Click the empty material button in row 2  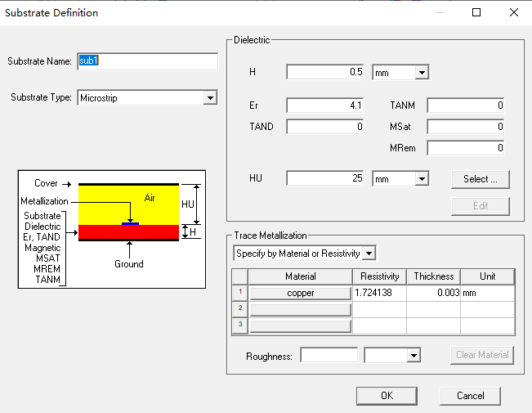point(300,309)
